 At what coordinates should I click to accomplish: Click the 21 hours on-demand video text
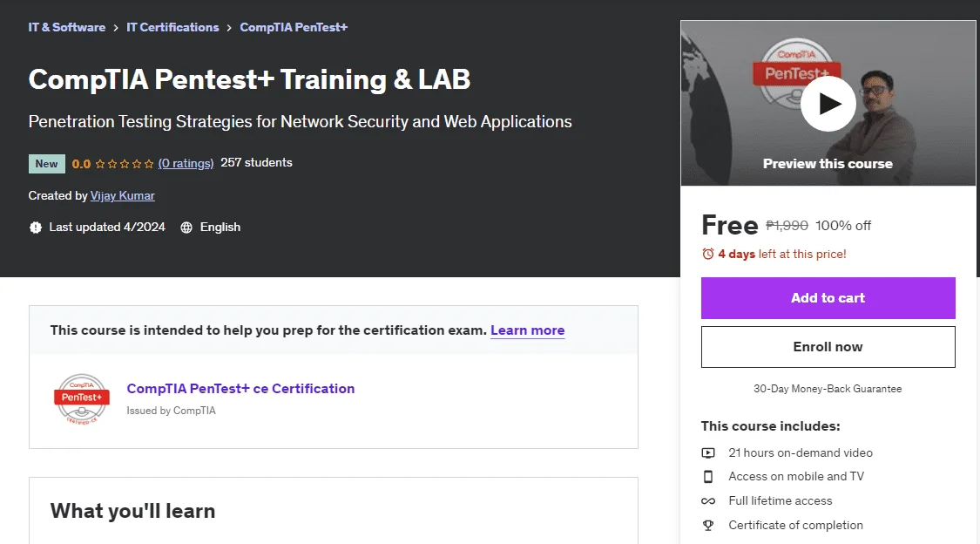click(801, 452)
